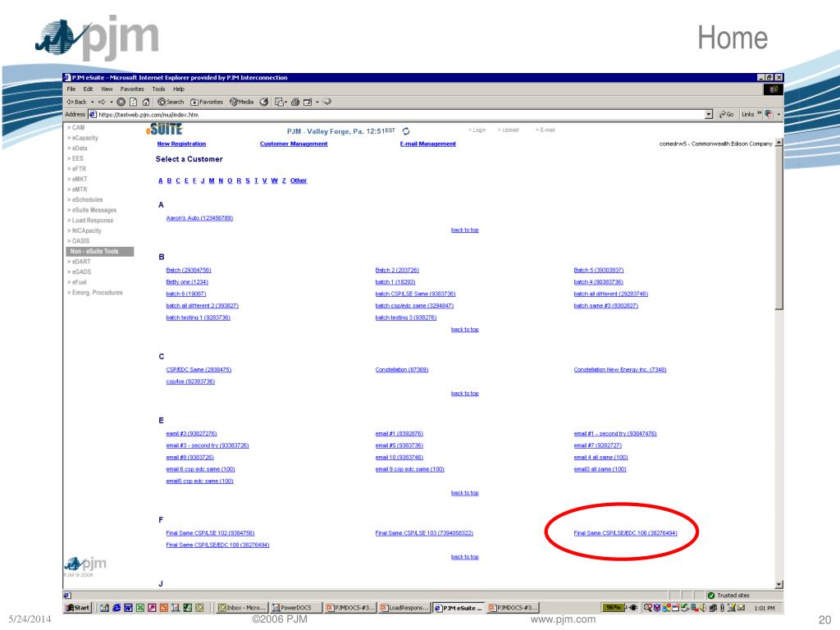The width and height of the screenshot is (840, 630).
Task: Open the Favorites menu
Action: [x=132, y=89]
